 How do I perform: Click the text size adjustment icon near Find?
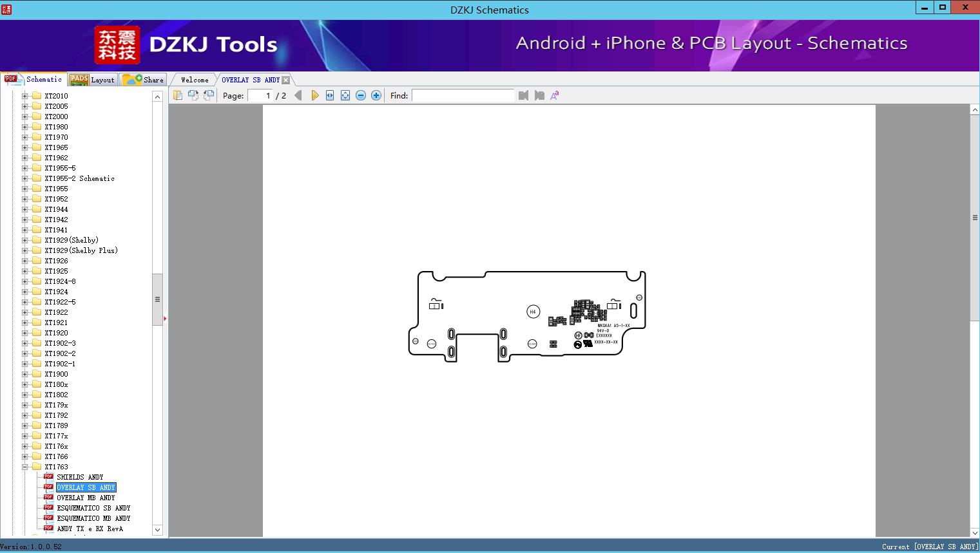(x=554, y=95)
